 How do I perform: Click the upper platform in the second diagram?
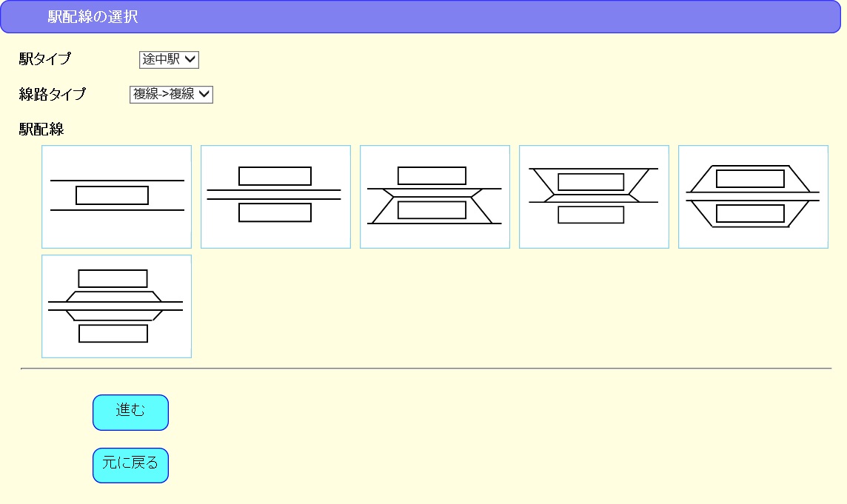[275, 176]
